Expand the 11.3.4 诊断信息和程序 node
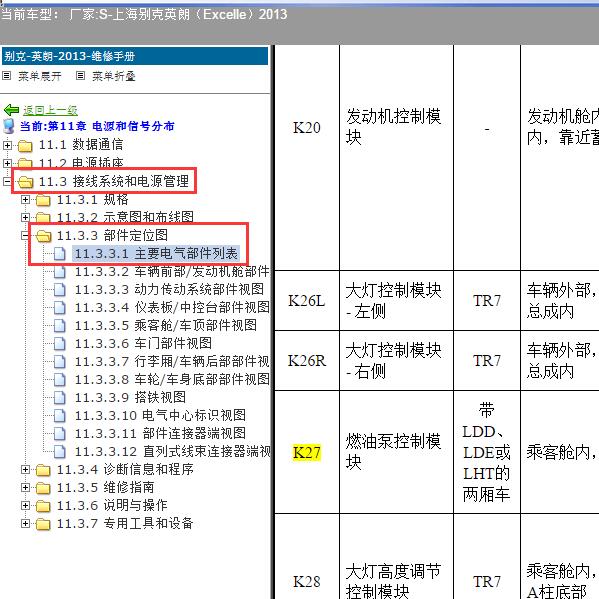 (25, 469)
